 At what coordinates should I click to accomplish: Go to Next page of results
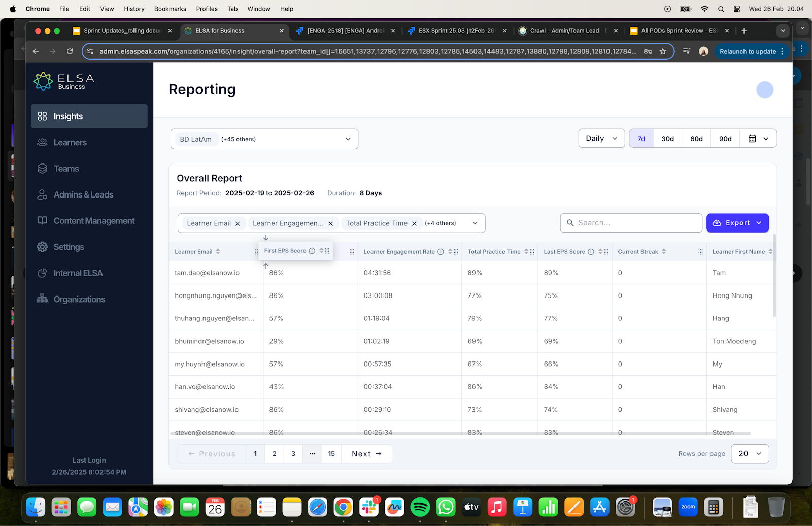pyautogui.click(x=366, y=454)
